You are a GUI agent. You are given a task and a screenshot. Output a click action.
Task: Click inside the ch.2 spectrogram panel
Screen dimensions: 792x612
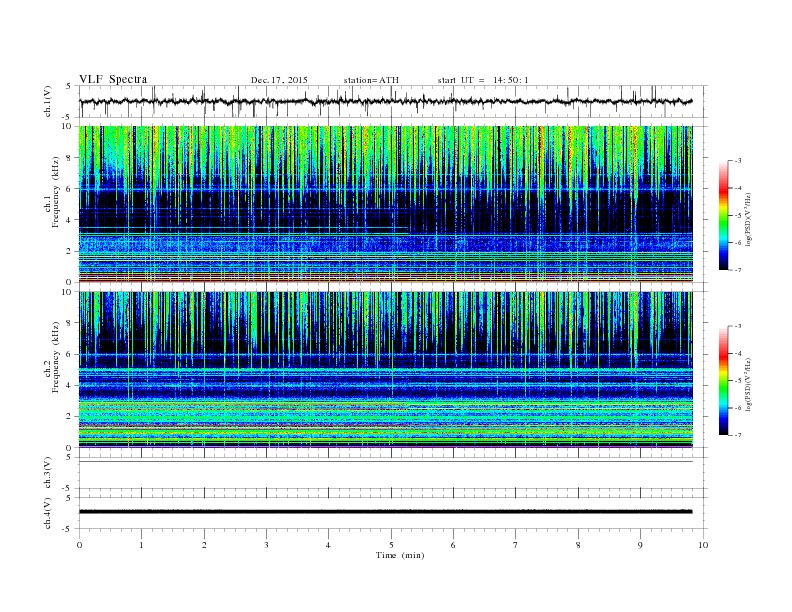click(385, 370)
